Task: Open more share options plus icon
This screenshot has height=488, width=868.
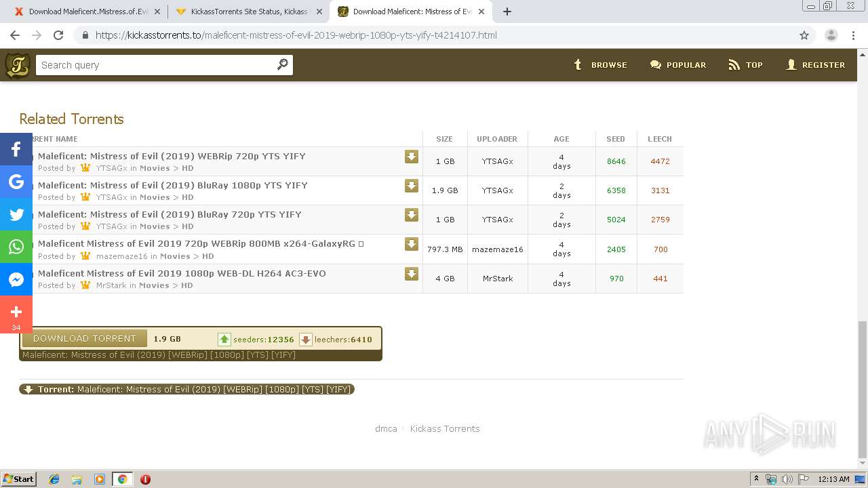Action: point(16,314)
